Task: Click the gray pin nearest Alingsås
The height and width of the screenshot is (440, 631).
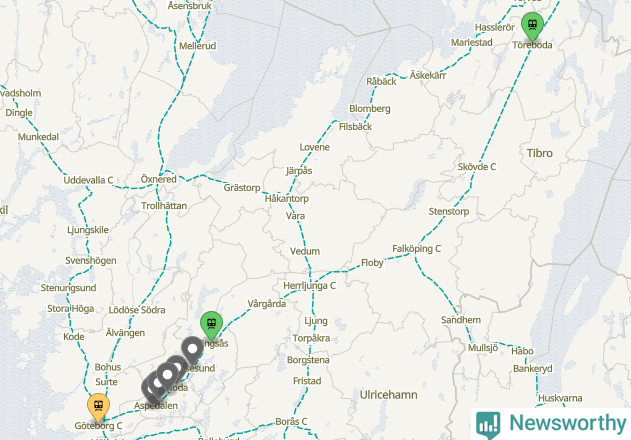Action: pos(192,350)
